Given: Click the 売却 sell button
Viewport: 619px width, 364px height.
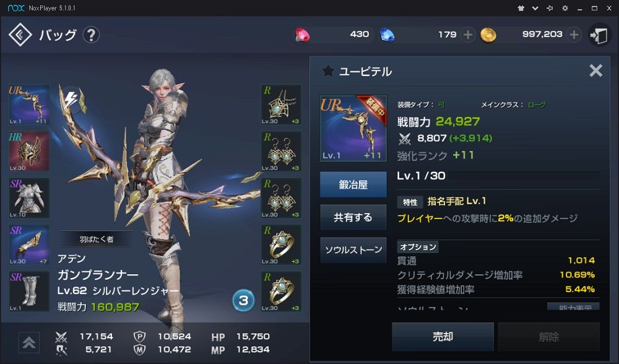Looking at the screenshot, I should coord(443,337).
